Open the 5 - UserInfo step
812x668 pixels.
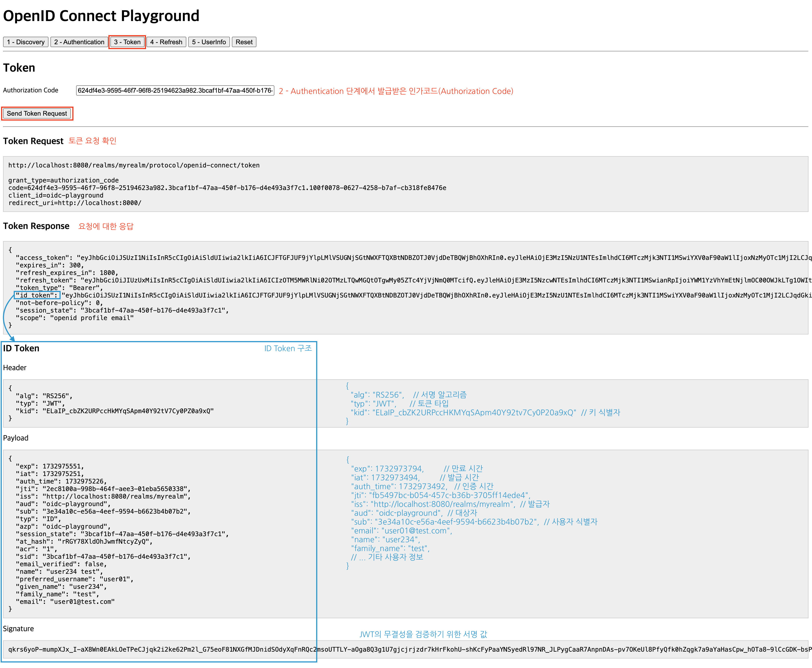[209, 42]
